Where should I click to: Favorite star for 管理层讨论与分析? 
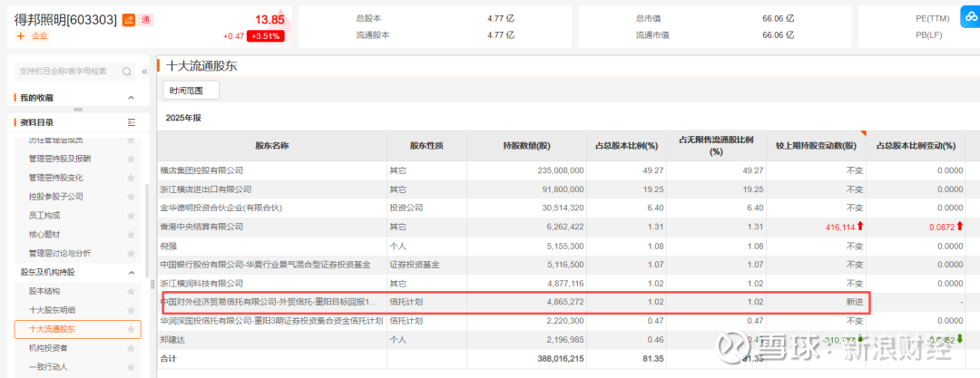coord(131,253)
